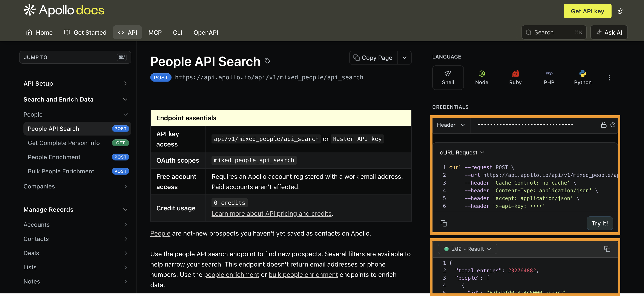Open the bulk people enrichment link
The width and height of the screenshot is (644, 296).
click(303, 274)
